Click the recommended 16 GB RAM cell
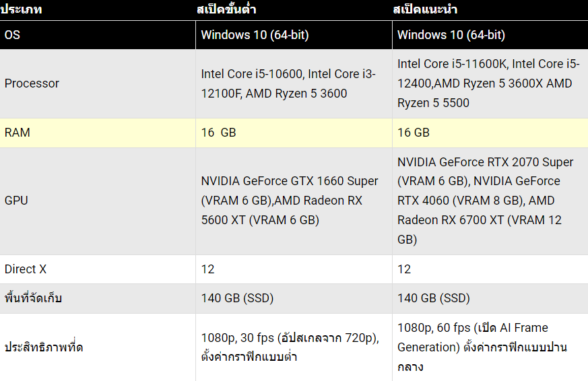The height and width of the screenshot is (381, 588). [490, 133]
